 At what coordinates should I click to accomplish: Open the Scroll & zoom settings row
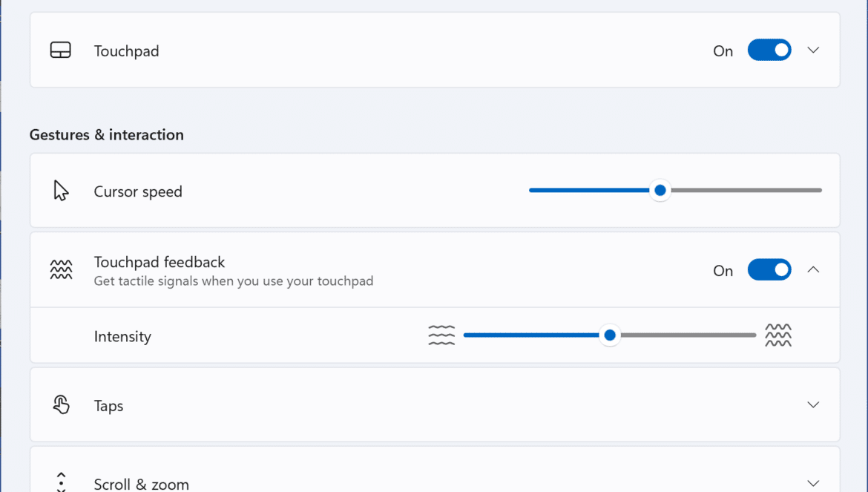pos(435,469)
